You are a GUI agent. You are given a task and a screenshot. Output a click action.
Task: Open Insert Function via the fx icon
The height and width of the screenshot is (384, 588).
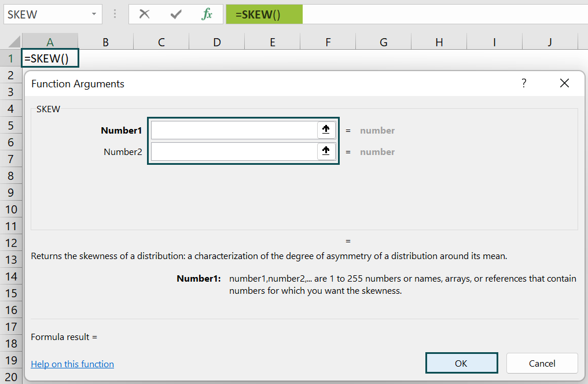pos(207,14)
